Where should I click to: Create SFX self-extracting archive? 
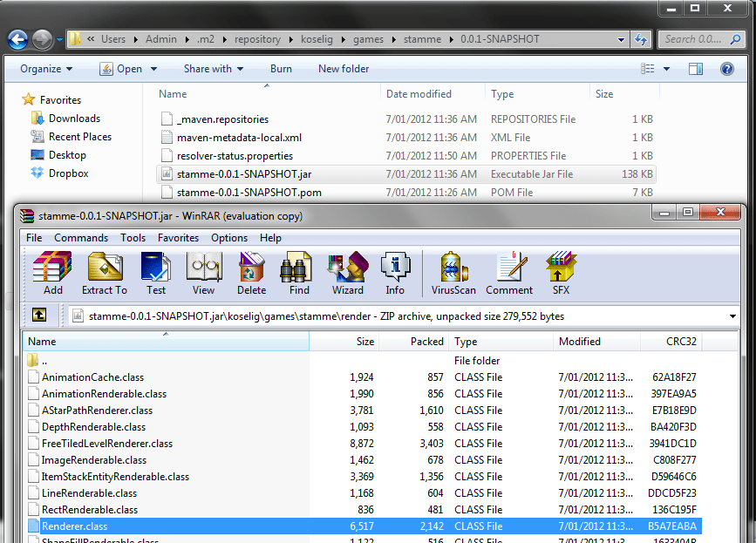pyautogui.click(x=561, y=273)
